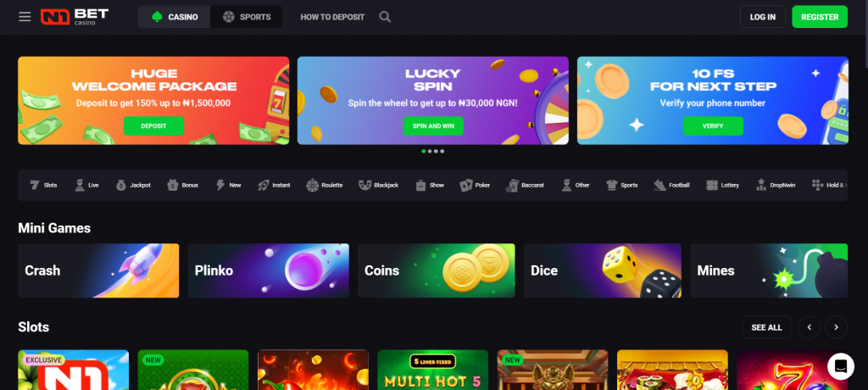Select the Jackpot money bag category
The width and height of the screenshot is (868, 390).
(133, 185)
